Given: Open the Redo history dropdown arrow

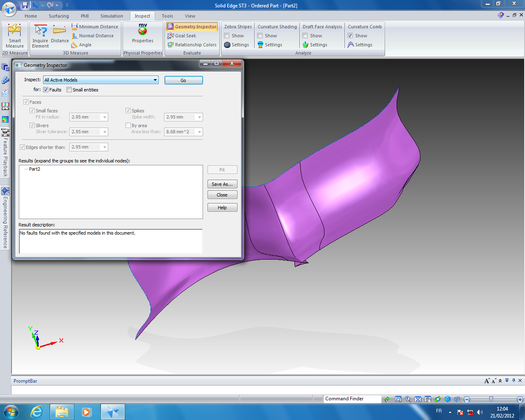Looking at the screenshot, I should click(57, 5).
